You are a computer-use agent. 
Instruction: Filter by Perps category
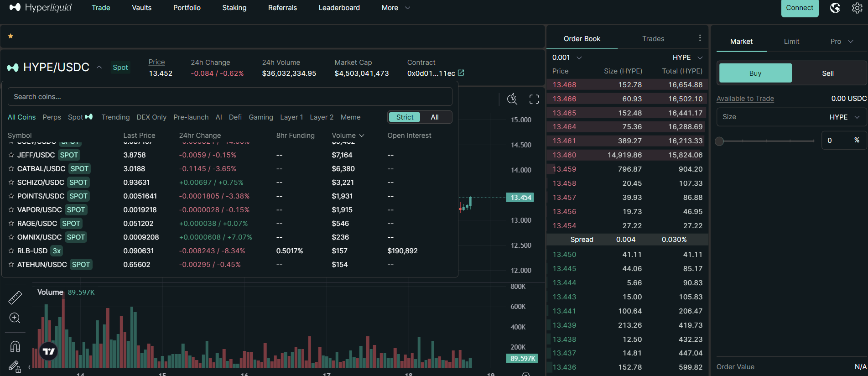(52, 117)
